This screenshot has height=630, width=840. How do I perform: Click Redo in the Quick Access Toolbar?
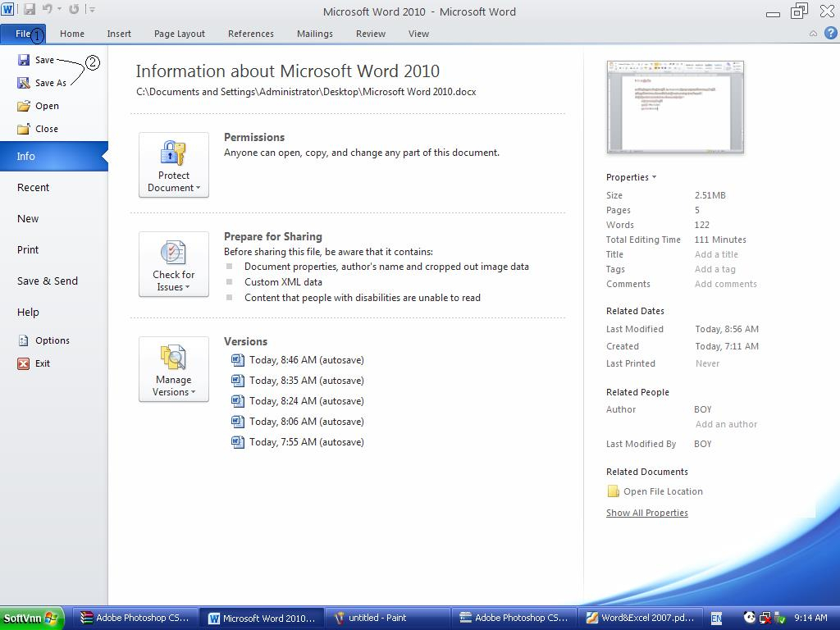(74, 9)
